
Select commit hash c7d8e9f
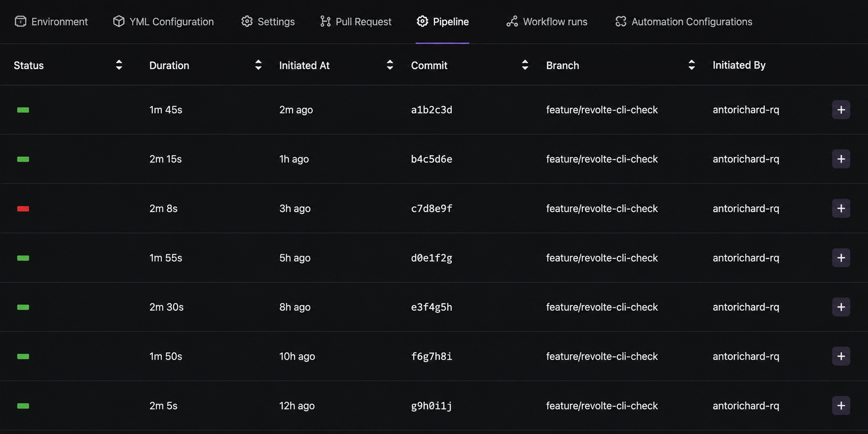432,208
